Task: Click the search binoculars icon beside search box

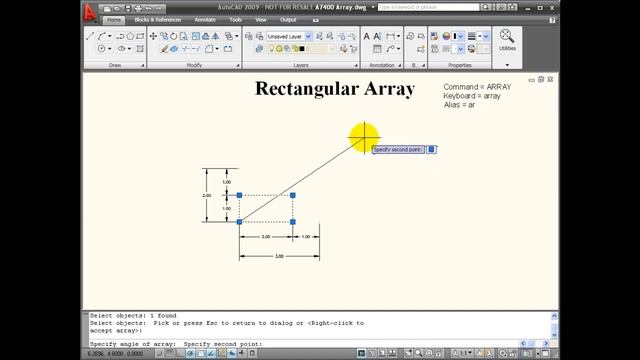Action: [486, 7]
